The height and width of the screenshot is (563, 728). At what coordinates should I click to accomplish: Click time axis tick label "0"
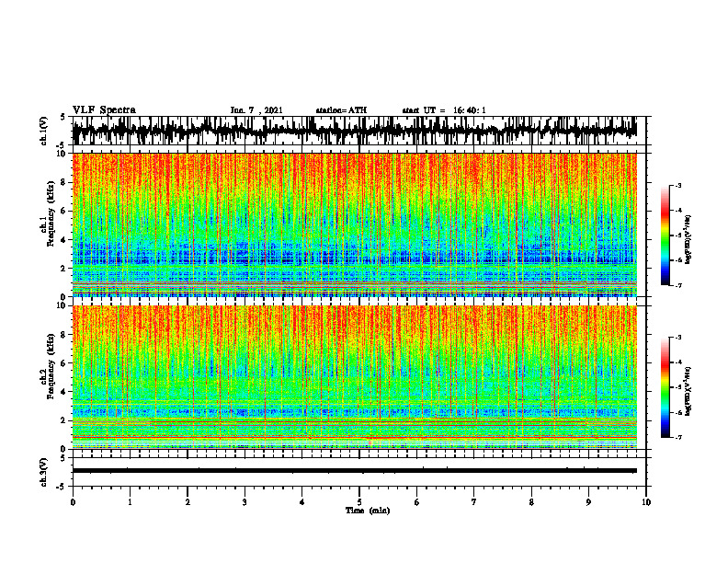(73, 502)
